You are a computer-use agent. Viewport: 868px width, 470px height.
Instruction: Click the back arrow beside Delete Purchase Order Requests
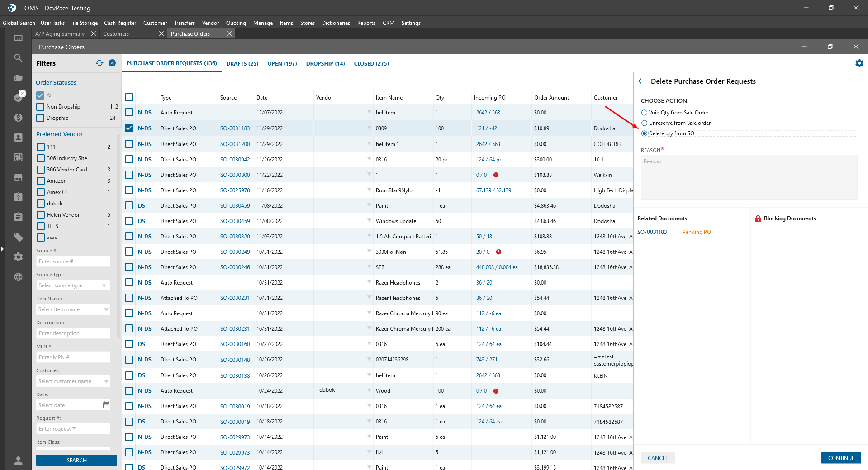641,81
